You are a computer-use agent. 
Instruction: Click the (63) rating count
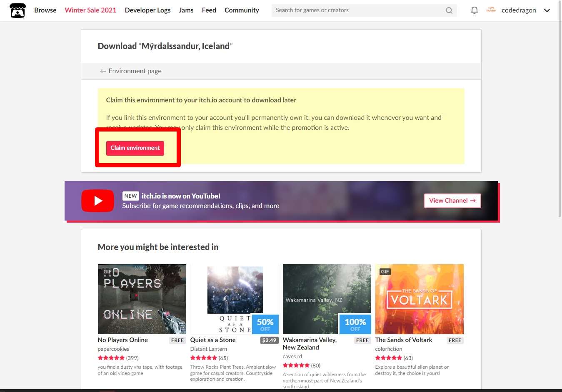[x=408, y=358]
